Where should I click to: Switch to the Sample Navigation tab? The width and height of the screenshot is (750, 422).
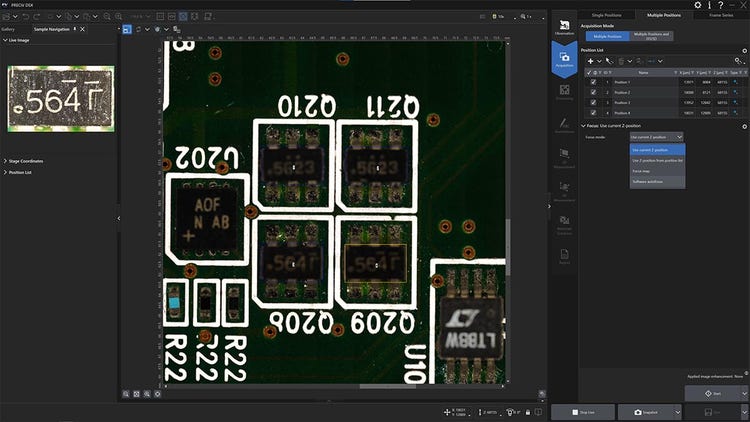[x=53, y=29]
